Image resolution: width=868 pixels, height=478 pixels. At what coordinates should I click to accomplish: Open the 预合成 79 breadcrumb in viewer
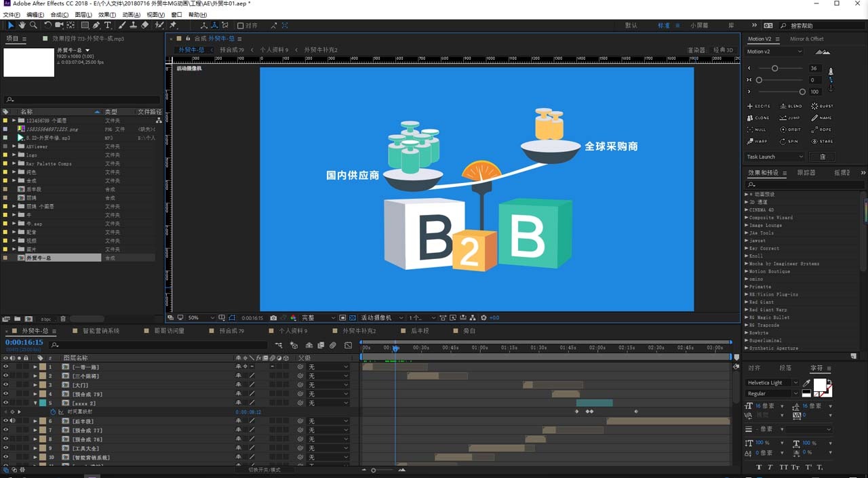232,49
